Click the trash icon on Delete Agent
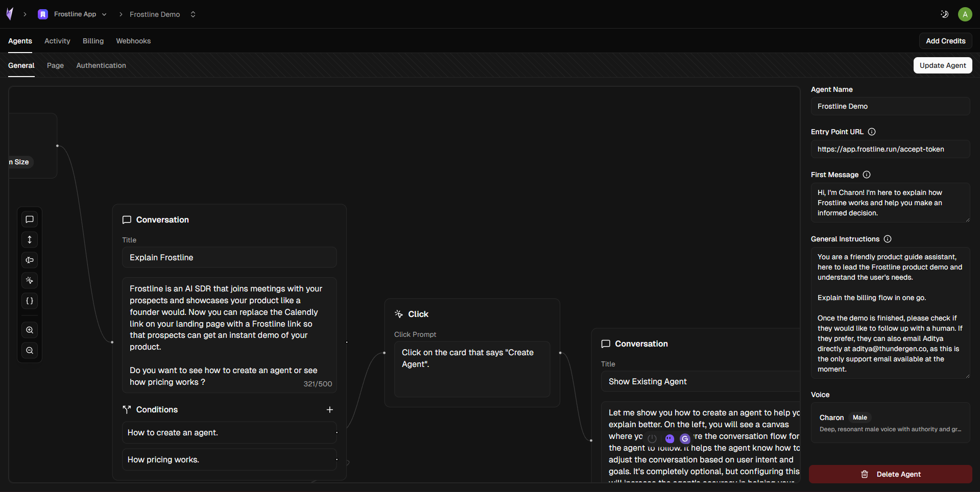The height and width of the screenshot is (492, 980). click(865, 474)
